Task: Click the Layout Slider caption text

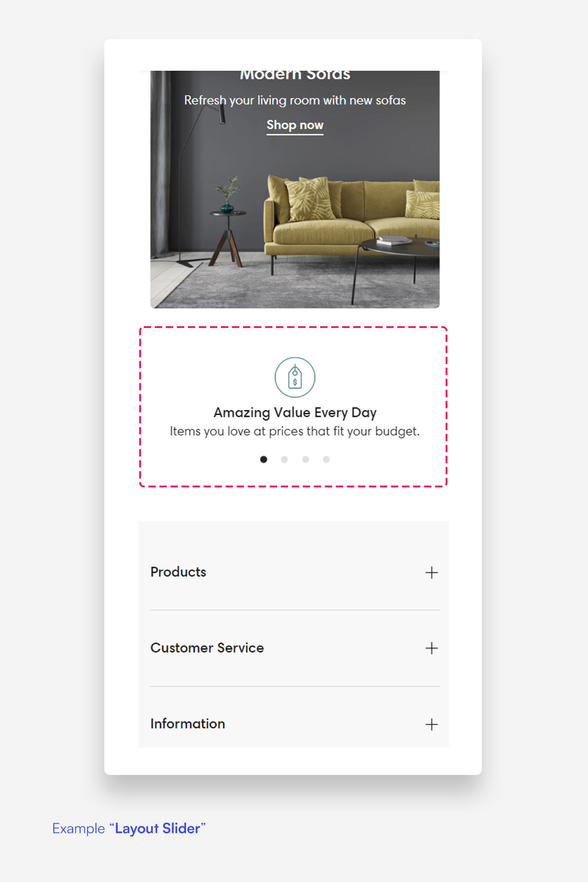Action: [x=129, y=828]
